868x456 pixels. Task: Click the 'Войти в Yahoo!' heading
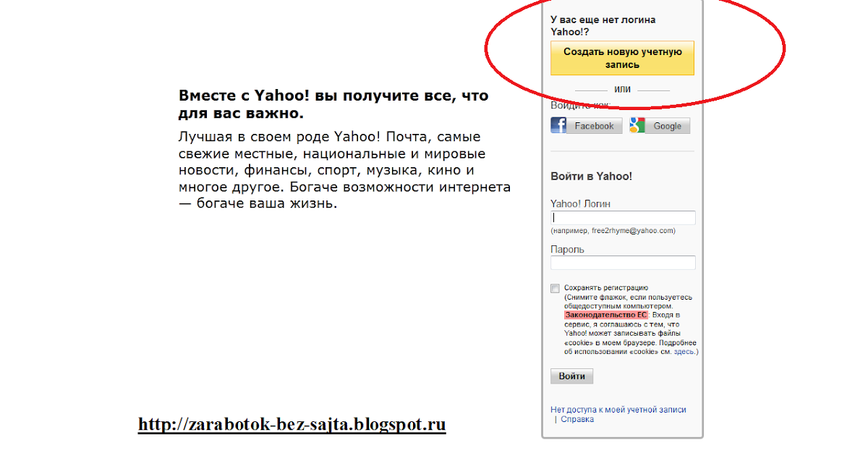pyautogui.click(x=591, y=176)
